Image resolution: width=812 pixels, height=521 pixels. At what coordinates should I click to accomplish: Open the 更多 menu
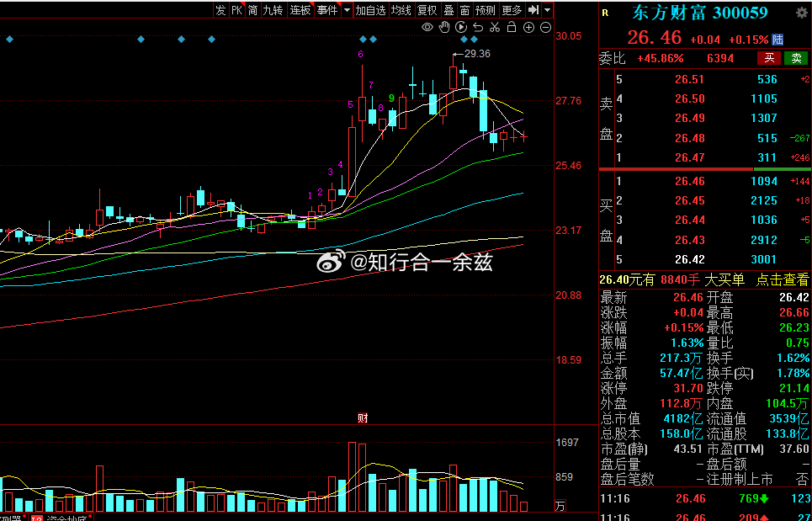click(512, 10)
